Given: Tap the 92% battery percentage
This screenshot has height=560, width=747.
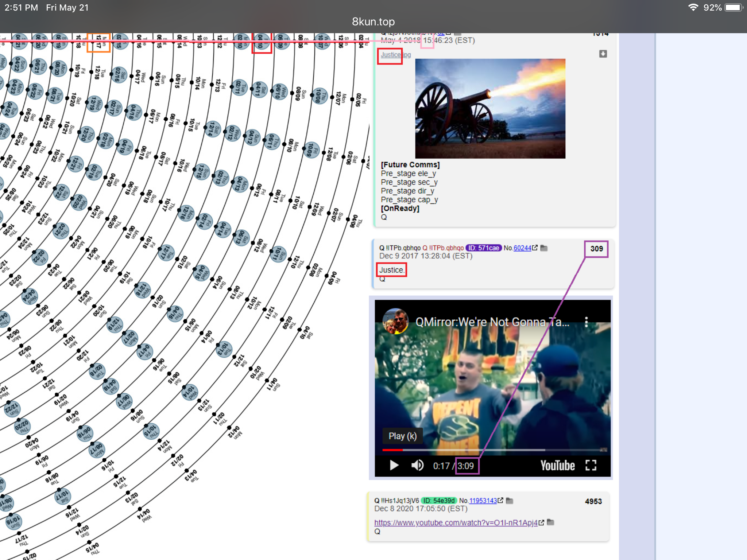Looking at the screenshot, I should pyautogui.click(x=712, y=7).
